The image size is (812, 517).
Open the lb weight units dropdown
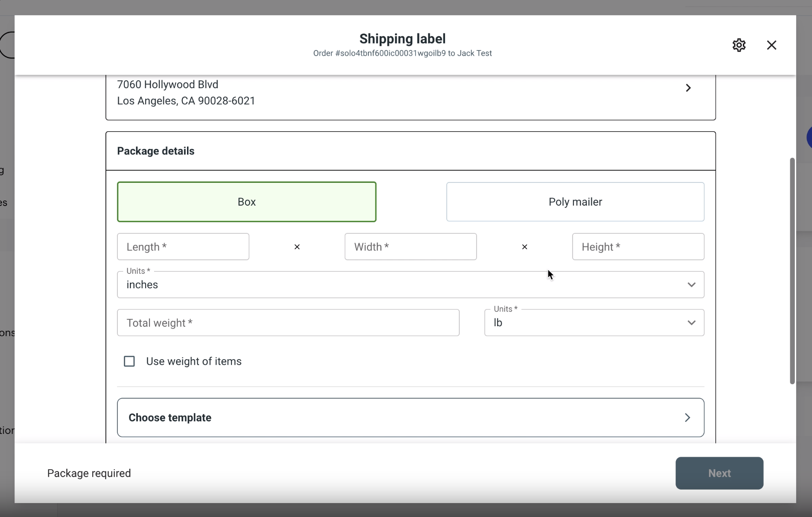point(594,322)
